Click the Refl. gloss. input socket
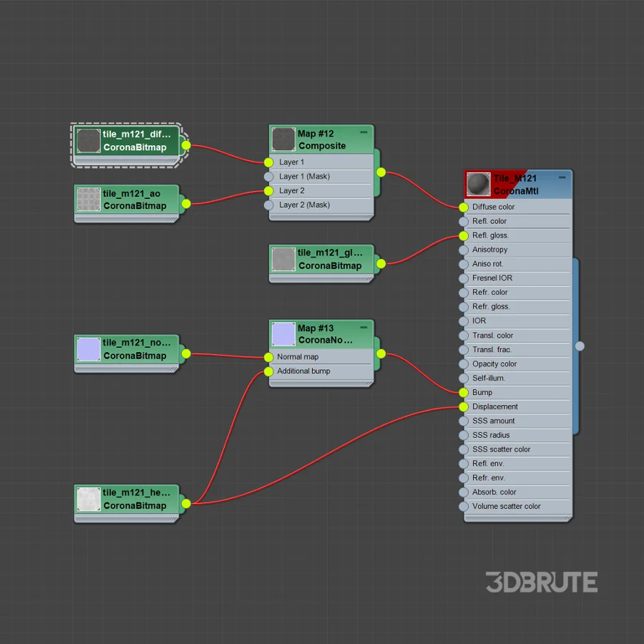The width and height of the screenshot is (644, 644). tap(464, 235)
